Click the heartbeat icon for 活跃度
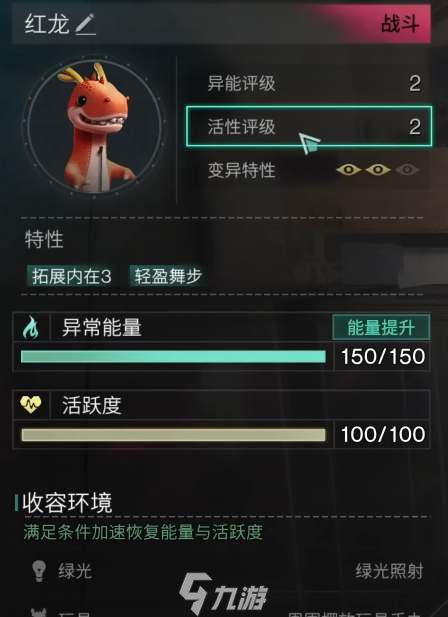The width and height of the screenshot is (448, 617). point(30,404)
